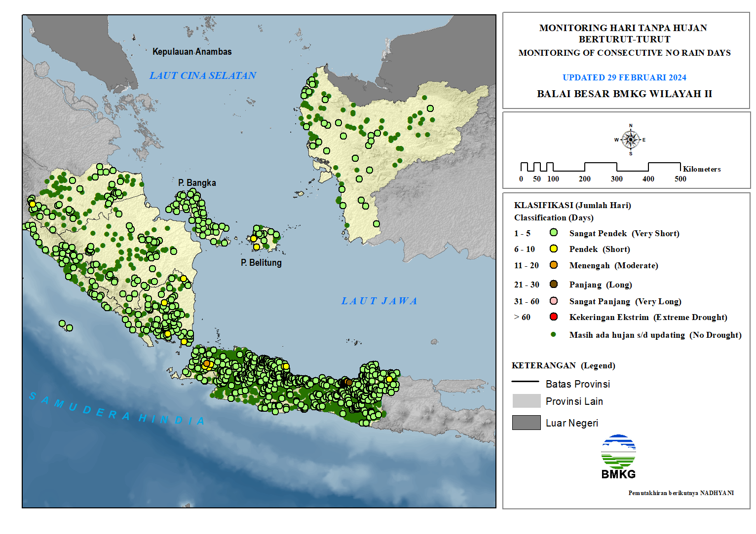Image resolution: width=756 pixels, height=534 pixels.
Task: Click MONITORING OF CONSECUTIVE NO RAIN DAYS subtitle
Action: click(624, 53)
